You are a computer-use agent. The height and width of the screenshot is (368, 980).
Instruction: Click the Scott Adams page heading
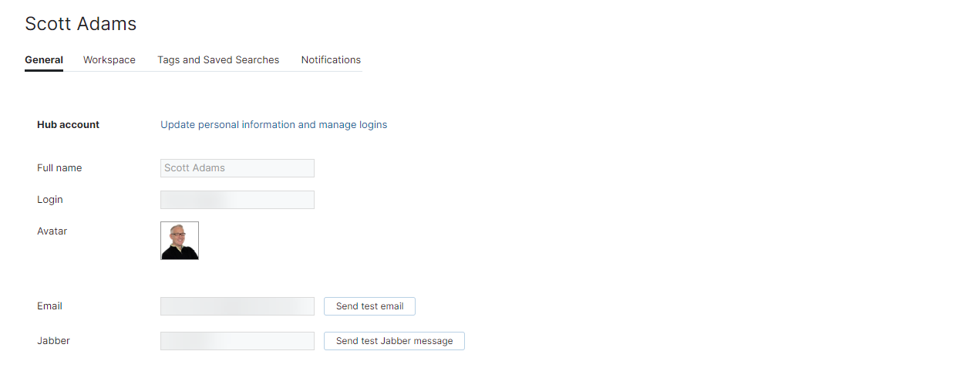81,24
